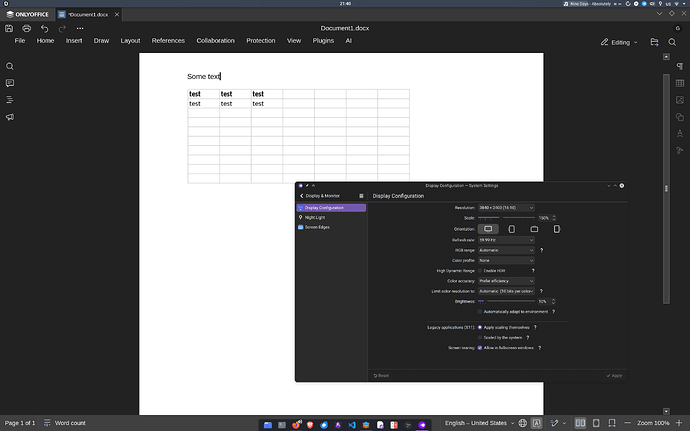
Task: Open the RGB range dropdown
Action: click(506, 250)
